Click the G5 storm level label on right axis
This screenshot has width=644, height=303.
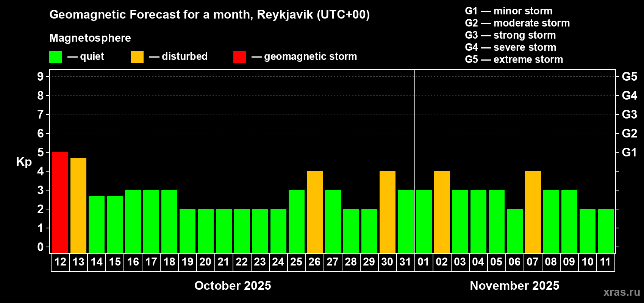[x=629, y=77]
